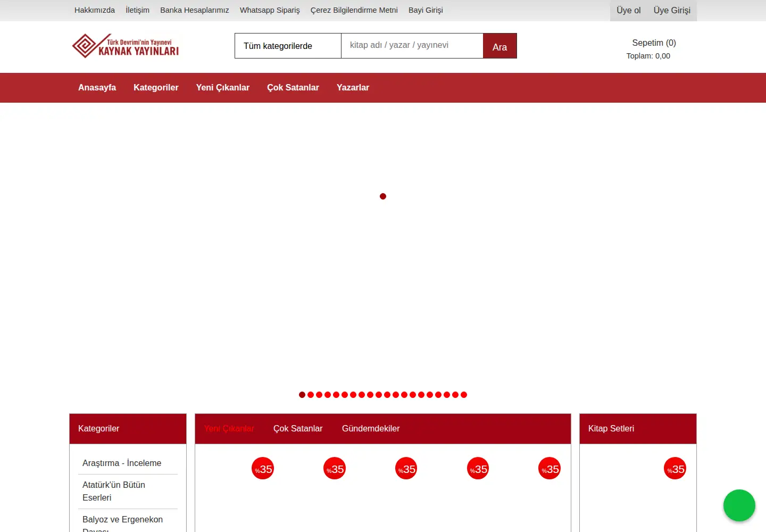
Task: Open Çok Satanlar in the main menu
Action: click(293, 88)
